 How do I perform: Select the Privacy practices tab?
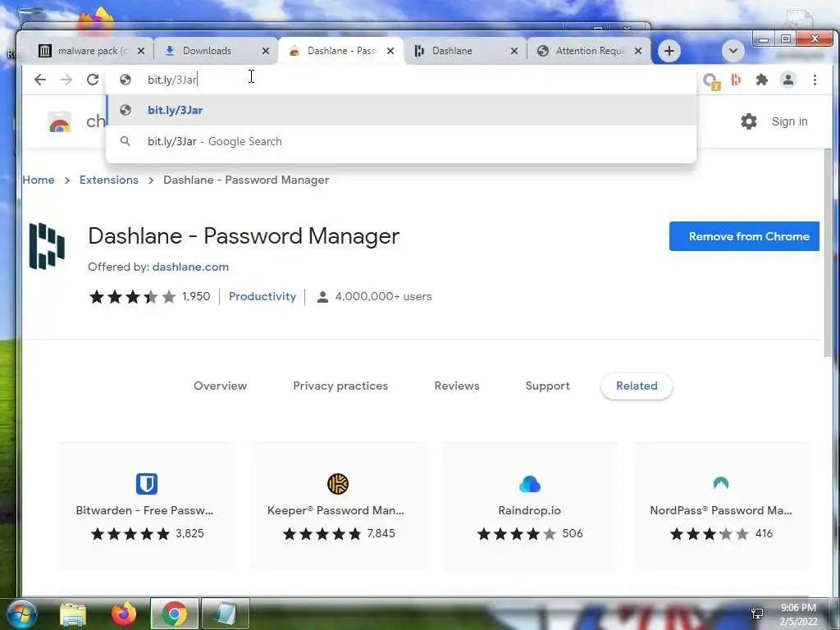tap(340, 386)
